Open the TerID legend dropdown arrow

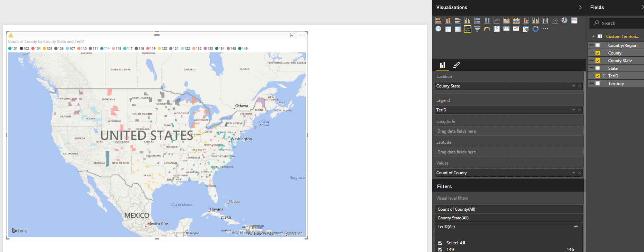[x=574, y=110]
